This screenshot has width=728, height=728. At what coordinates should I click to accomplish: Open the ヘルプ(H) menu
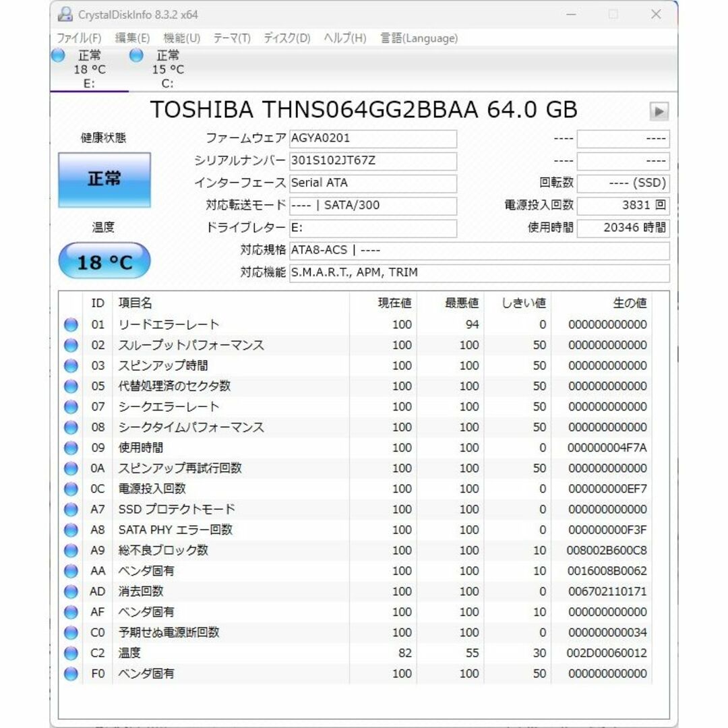[x=345, y=38]
